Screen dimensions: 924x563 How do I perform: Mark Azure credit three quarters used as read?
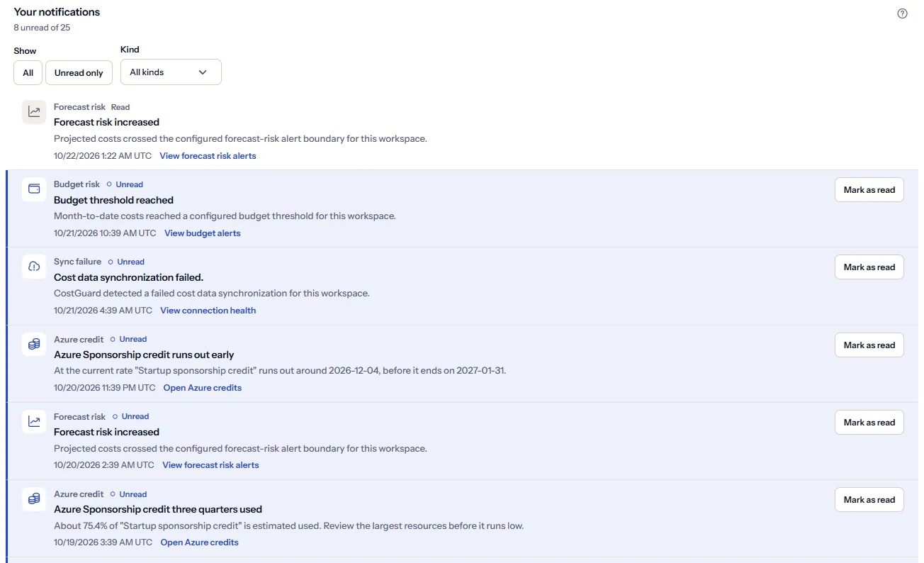click(869, 500)
